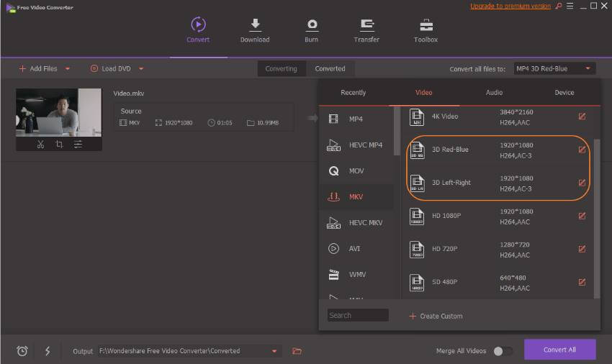Screen dimensions: 612x364
Task: Click Create Custom preset
Action: (436, 316)
